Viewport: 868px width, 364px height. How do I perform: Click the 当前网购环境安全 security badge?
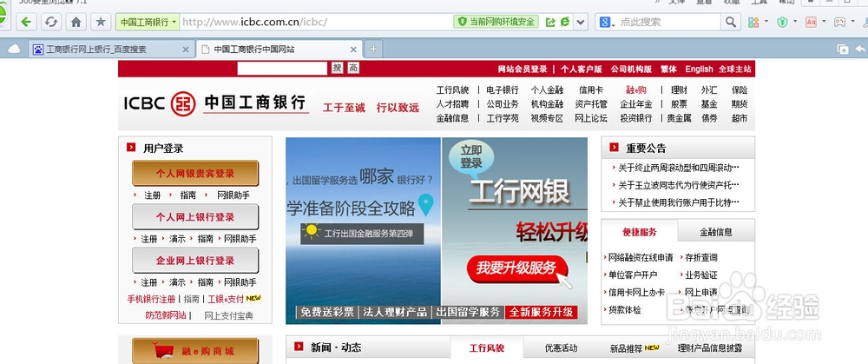(496, 23)
